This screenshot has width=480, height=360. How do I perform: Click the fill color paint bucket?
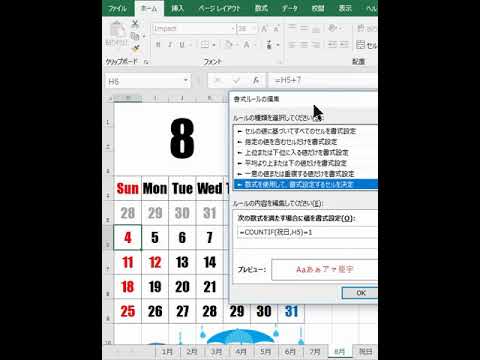[228, 45]
